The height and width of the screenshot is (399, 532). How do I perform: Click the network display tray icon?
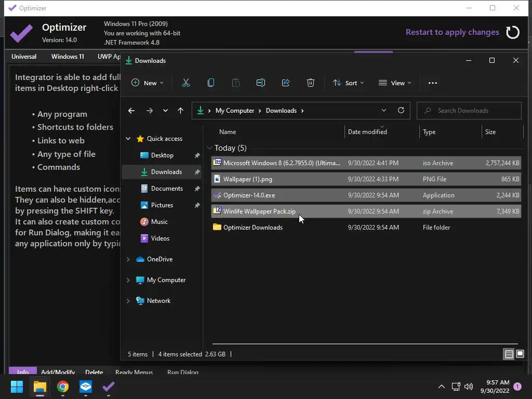456,387
